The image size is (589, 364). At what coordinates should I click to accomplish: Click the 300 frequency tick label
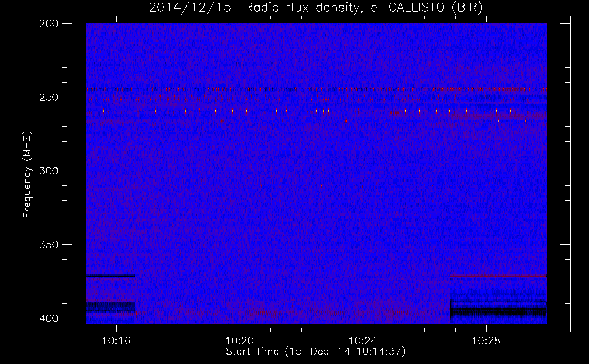49,171
